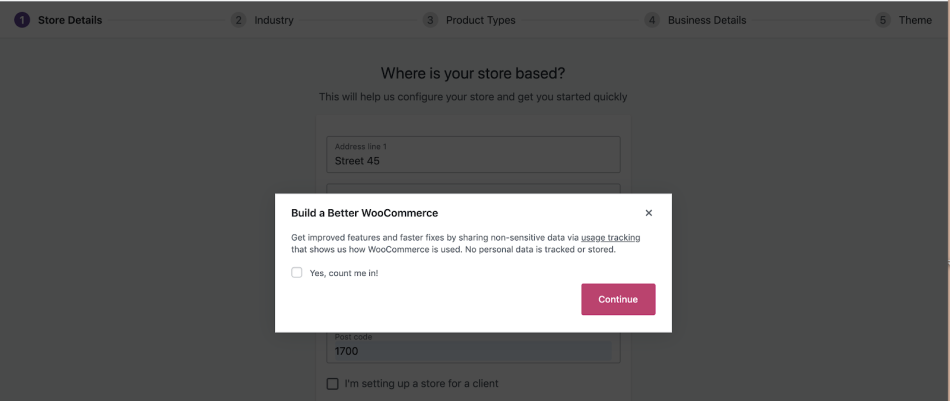
Task: Click the step 3 numbered circle icon
Action: point(430,20)
